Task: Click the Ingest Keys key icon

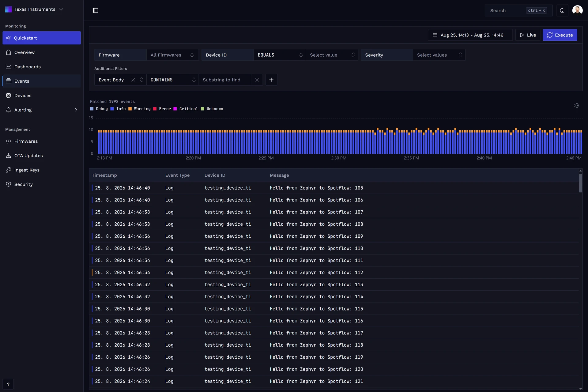Action: 9,170
